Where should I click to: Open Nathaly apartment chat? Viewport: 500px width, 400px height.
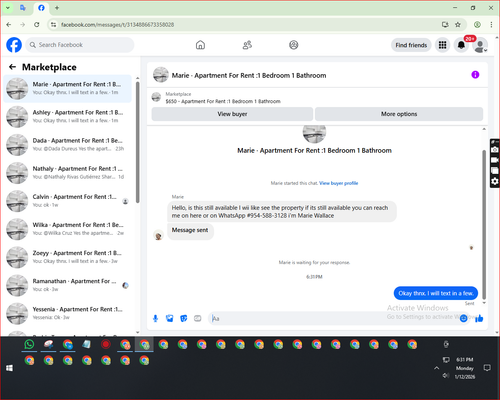tap(68, 173)
